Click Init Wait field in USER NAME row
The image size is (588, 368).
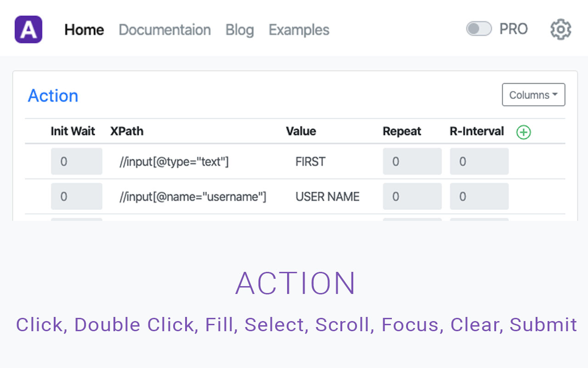point(76,196)
